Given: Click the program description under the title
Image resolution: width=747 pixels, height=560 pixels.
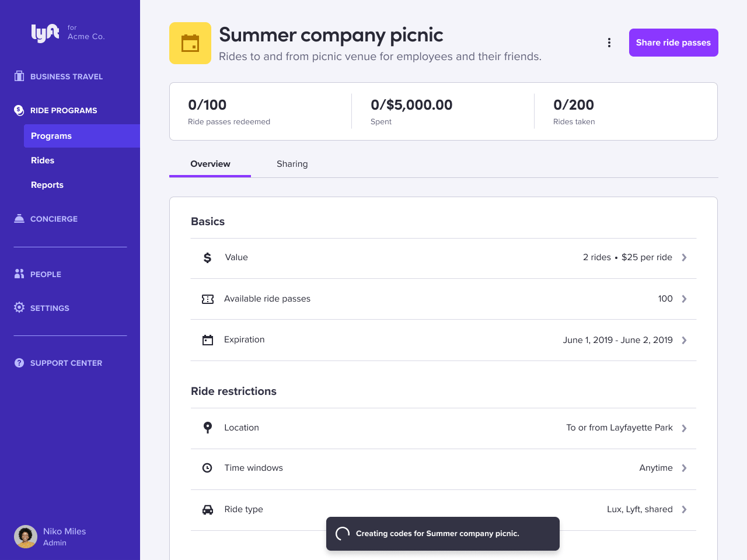Looking at the screenshot, I should click(x=380, y=57).
